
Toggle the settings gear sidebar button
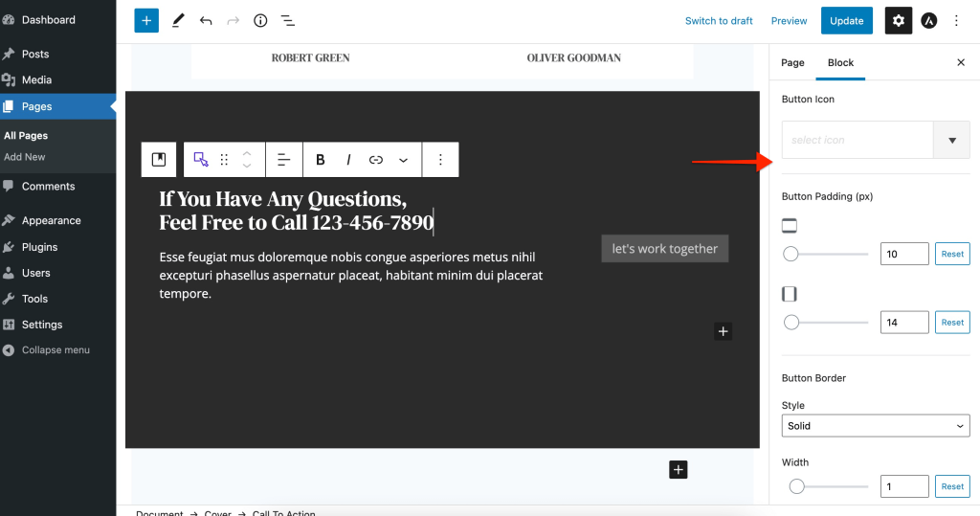click(898, 20)
